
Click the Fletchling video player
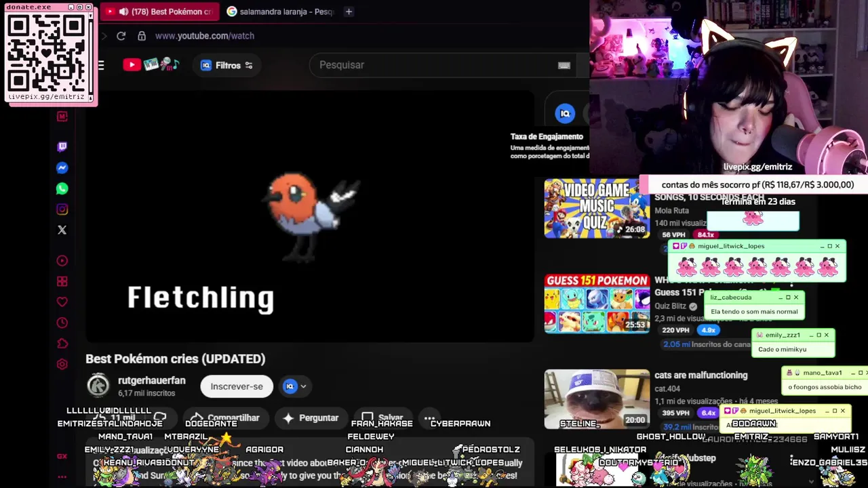pyautogui.click(x=309, y=217)
